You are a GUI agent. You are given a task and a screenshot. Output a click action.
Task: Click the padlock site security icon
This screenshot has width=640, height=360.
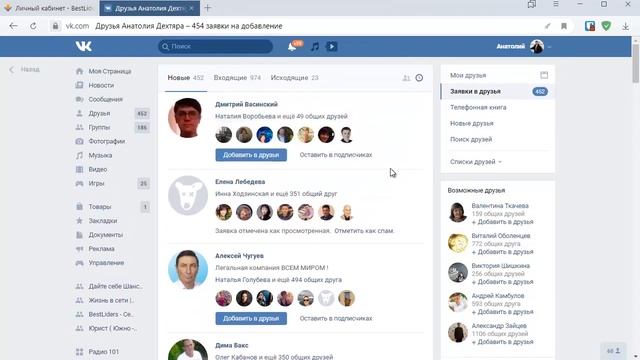pyautogui.click(x=55, y=26)
